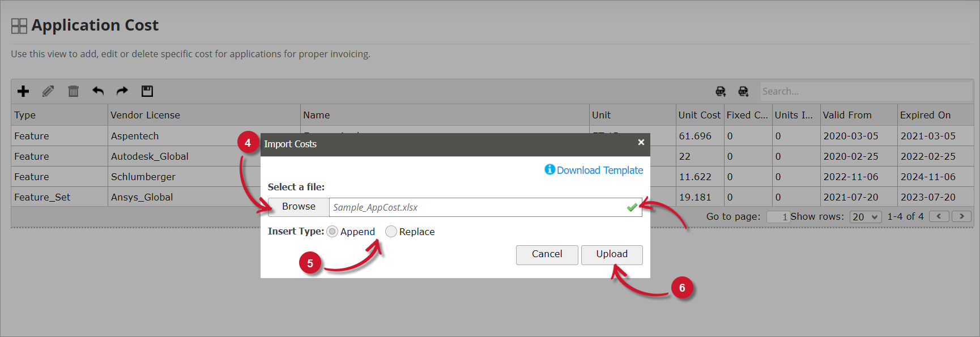Click the floppy disk save icon
980x337 pixels.
(147, 91)
